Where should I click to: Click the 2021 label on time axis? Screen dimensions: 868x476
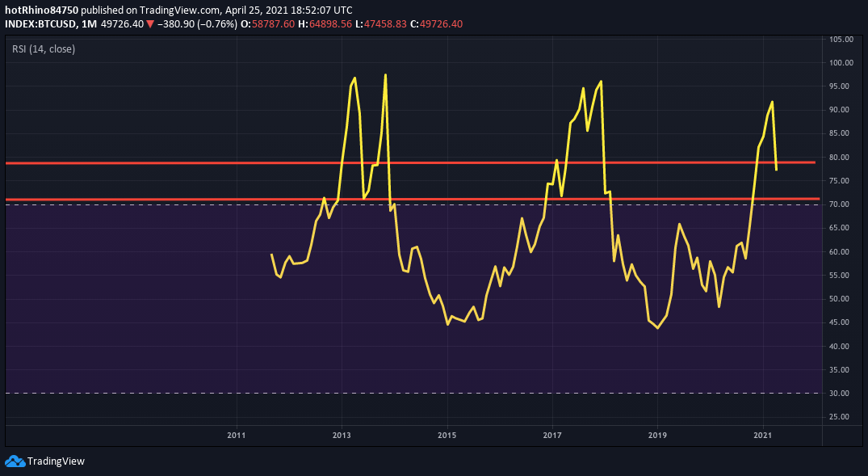(x=763, y=436)
